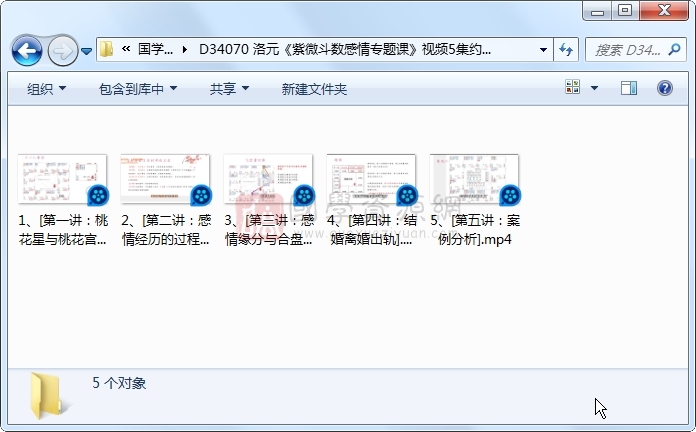Click the search D34... input box
Image resolution: width=696 pixels, height=432 pixels.
(627, 50)
